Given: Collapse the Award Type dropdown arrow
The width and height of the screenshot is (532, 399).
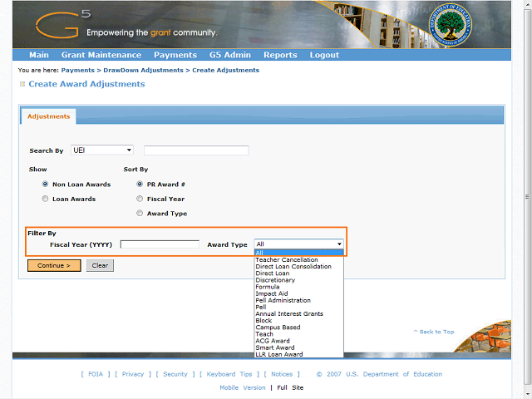Looking at the screenshot, I should (x=339, y=244).
